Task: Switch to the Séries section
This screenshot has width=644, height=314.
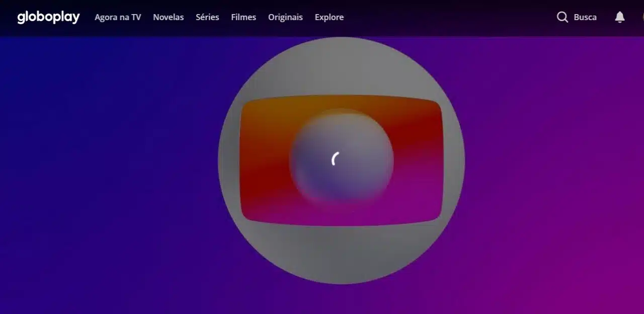Action: point(207,17)
